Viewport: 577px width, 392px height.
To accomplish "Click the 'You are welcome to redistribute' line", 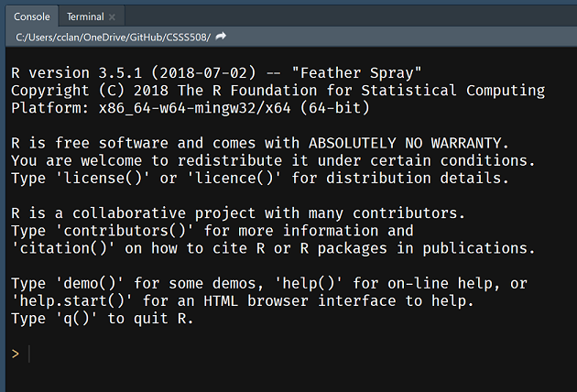I will pyautogui.click(x=274, y=161).
